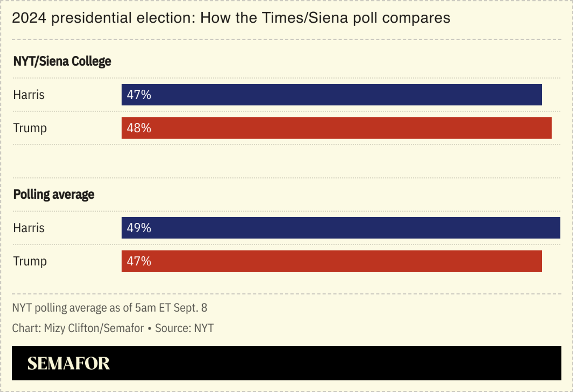
Task: Click the Polling average heading
Action: click(x=54, y=195)
